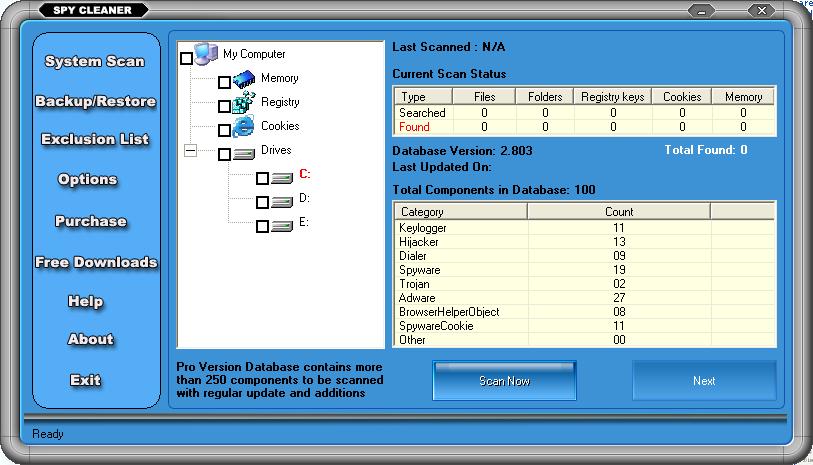
Task: Select the Trojan row
Action: 584,284
